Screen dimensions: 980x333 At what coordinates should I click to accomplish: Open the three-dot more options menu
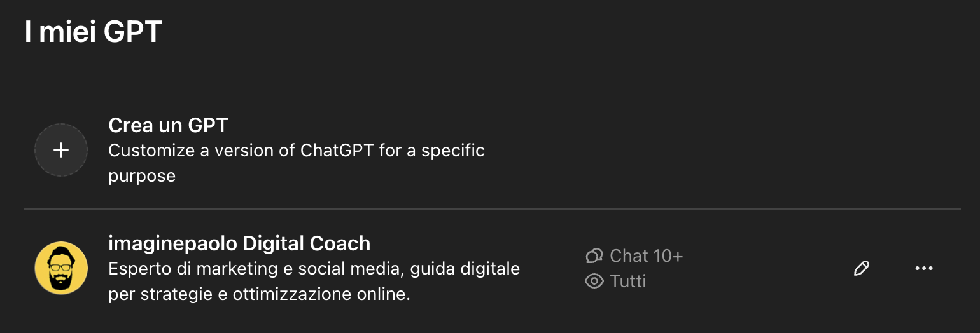pyautogui.click(x=923, y=269)
